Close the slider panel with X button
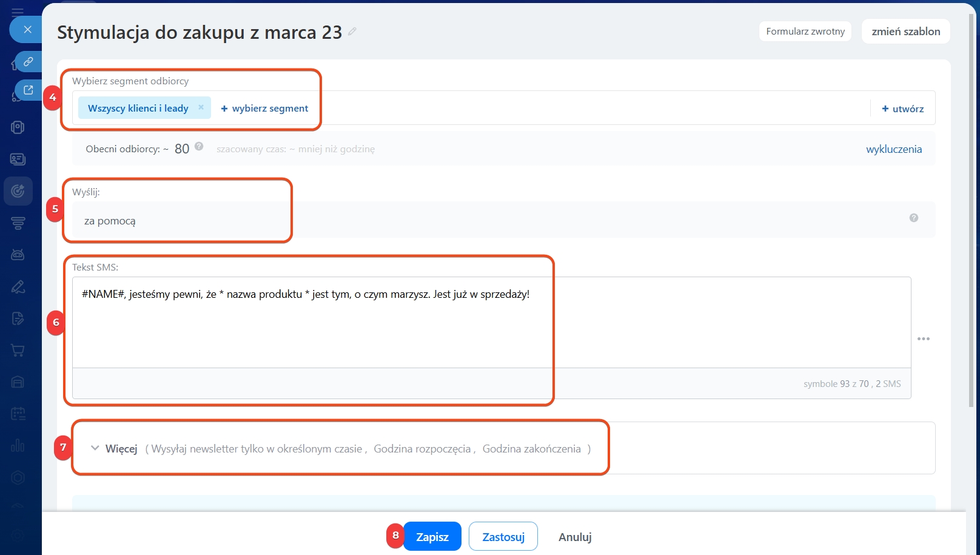The image size is (980, 555). (x=27, y=29)
